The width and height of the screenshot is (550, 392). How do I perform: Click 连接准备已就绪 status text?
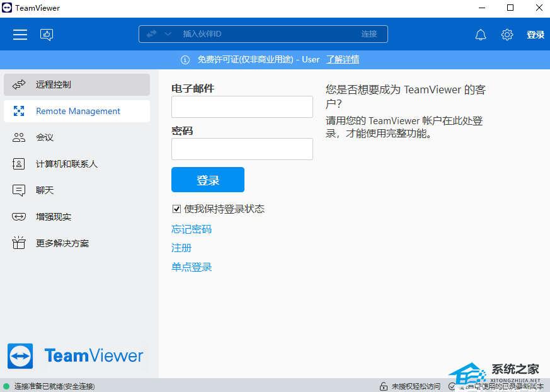point(54,386)
